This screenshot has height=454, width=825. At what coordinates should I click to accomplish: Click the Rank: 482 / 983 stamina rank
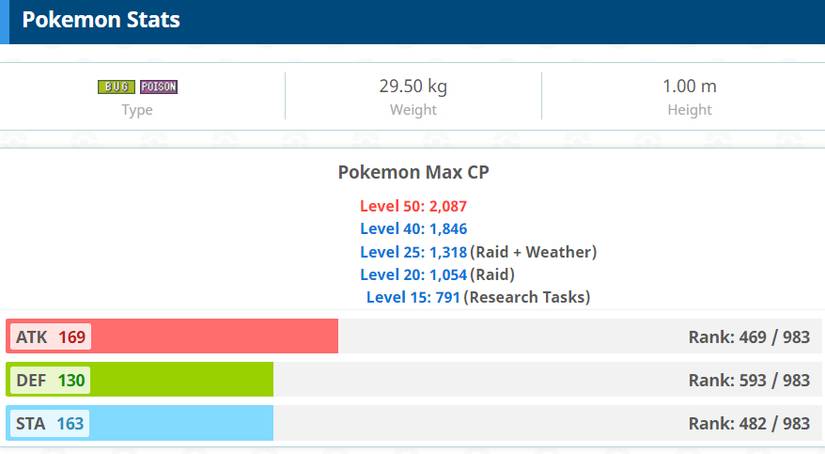click(x=749, y=423)
